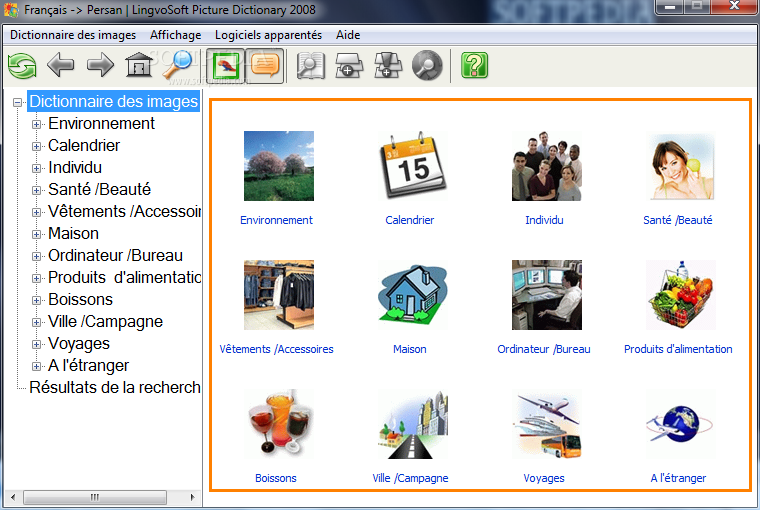Click the book with magnifier icon
Screen dimensions: 760x510
point(311,65)
